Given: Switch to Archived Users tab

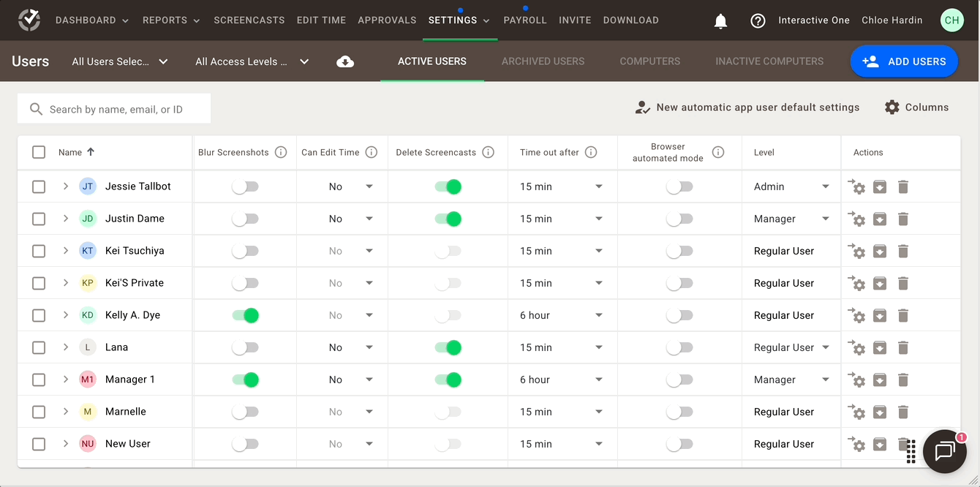Looking at the screenshot, I should (x=543, y=61).
